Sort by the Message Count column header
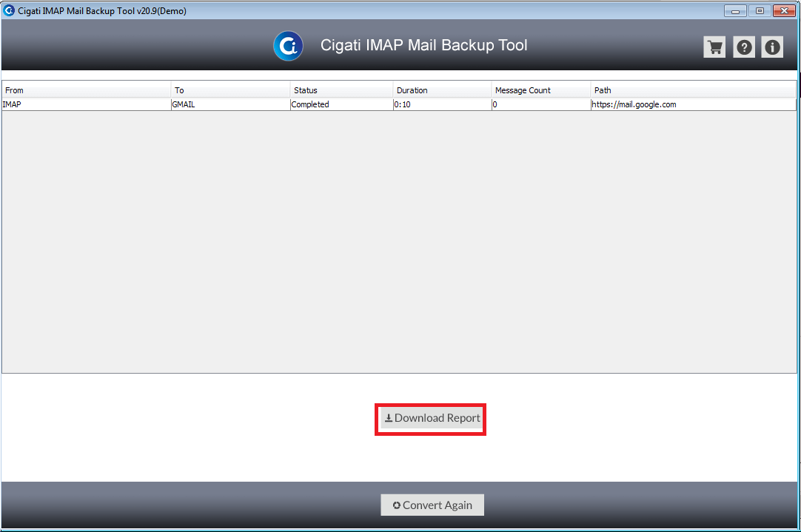The height and width of the screenshot is (532, 801). point(541,90)
